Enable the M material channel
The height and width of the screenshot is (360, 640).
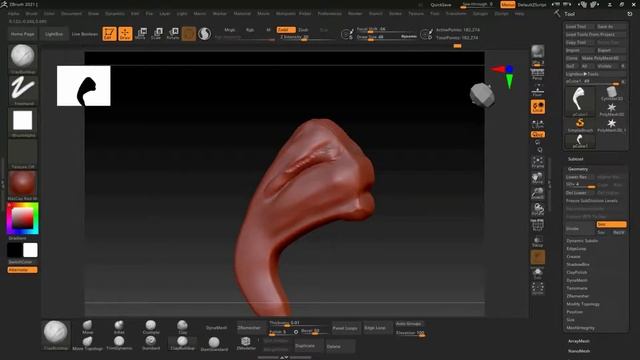268,30
